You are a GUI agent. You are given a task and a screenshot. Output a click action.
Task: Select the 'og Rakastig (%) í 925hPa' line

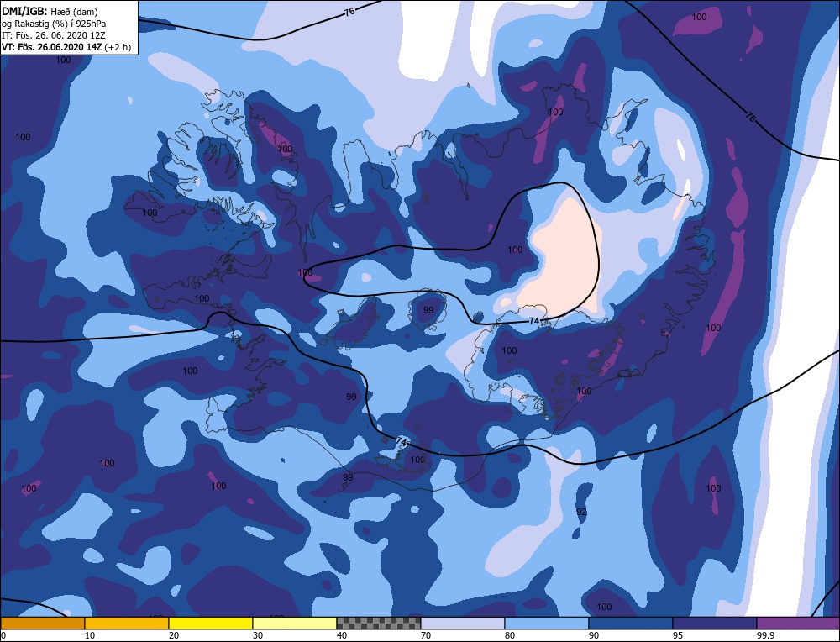pos(54,24)
